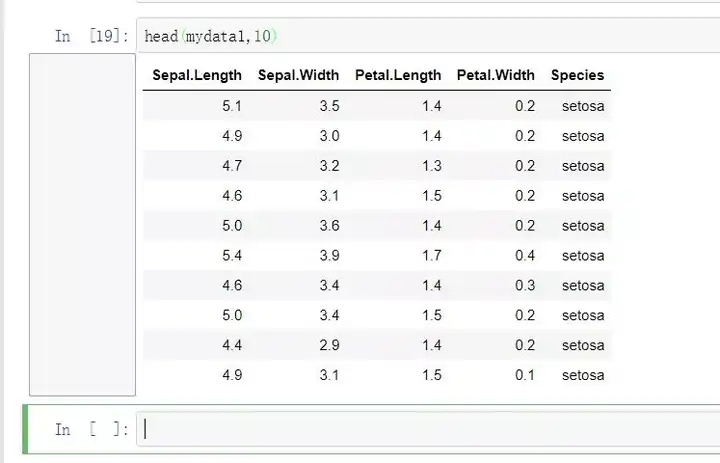Screen dimensions: 720x463
Task: Click the Petal.Width value 0.1
Action: tap(525, 376)
